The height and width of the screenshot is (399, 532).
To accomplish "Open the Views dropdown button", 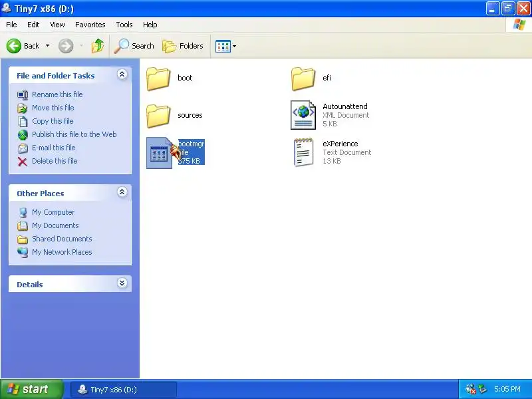I will pyautogui.click(x=225, y=46).
